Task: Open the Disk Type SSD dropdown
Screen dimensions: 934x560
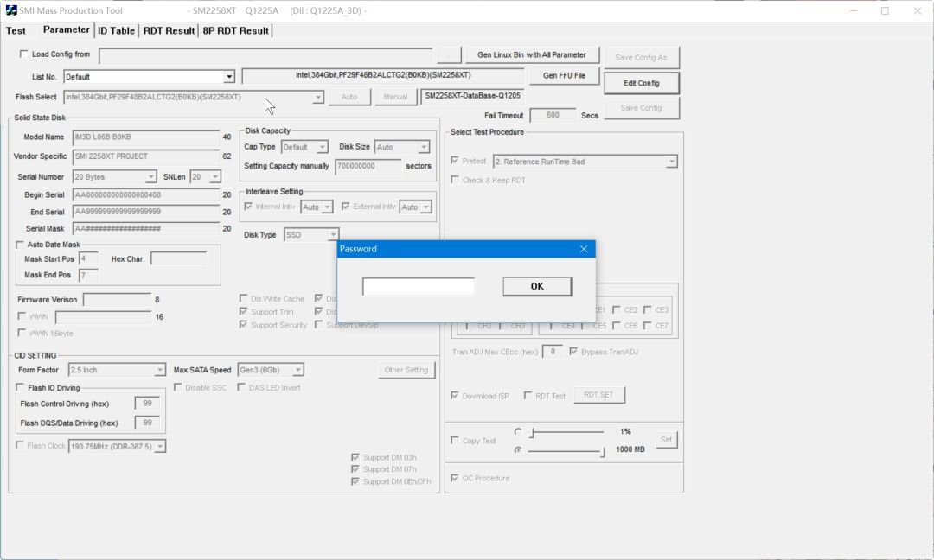Action: [333, 235]
